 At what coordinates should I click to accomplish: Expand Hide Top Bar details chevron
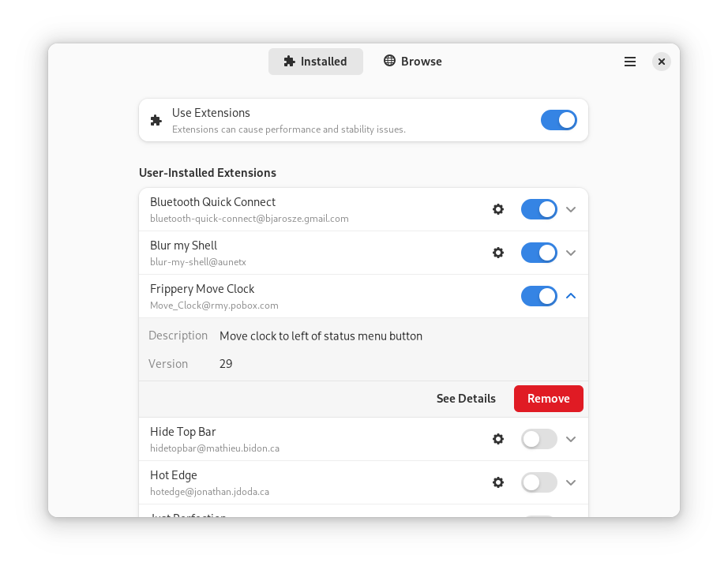pos(571,439)
